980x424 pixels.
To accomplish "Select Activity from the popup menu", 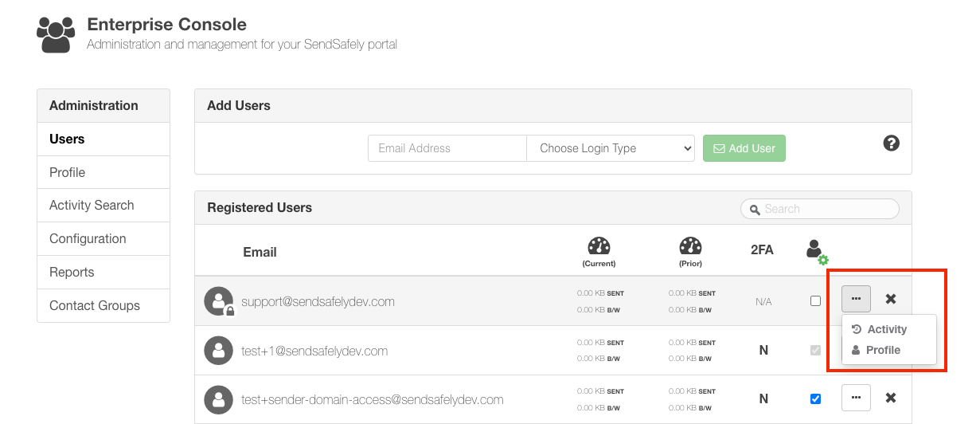I will (880, 329).
